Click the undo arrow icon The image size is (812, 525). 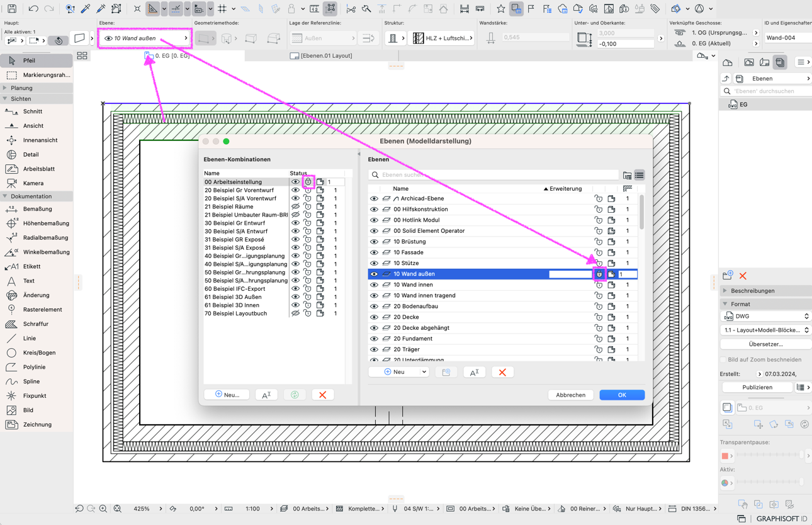coord(33,9)
